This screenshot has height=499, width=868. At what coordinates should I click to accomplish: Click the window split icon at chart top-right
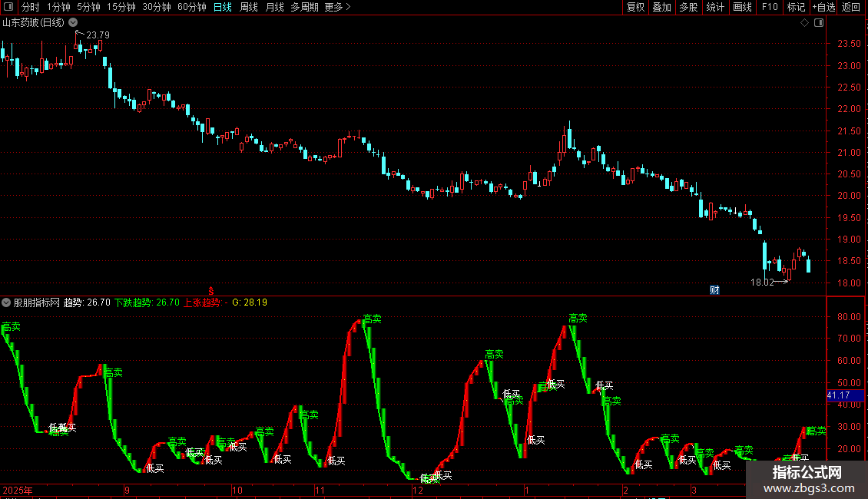[819, 22]
